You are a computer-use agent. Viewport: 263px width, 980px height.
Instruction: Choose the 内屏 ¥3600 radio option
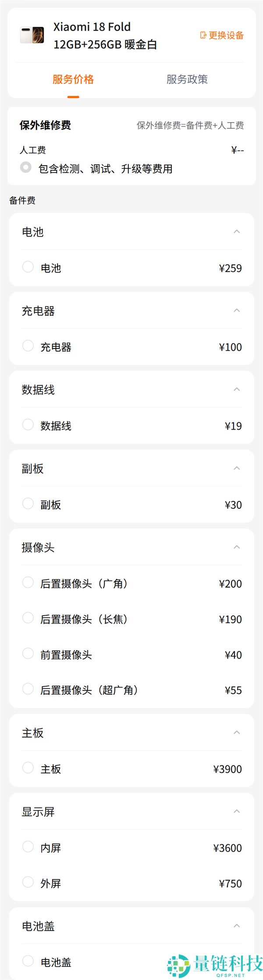pos(28,846)
